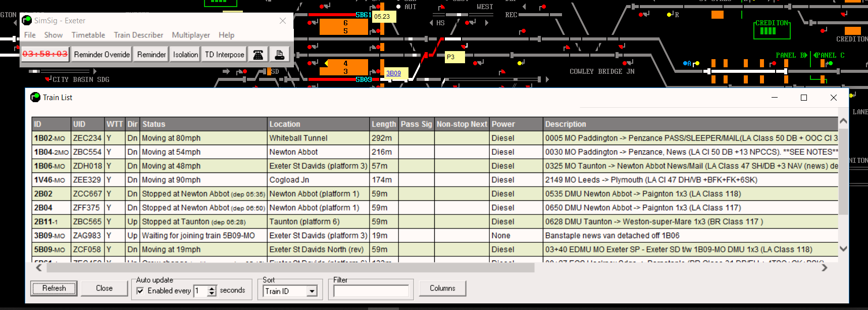Click the Non-stop Next column header
This screenshot has width=868, height=310.
(462, 124)
